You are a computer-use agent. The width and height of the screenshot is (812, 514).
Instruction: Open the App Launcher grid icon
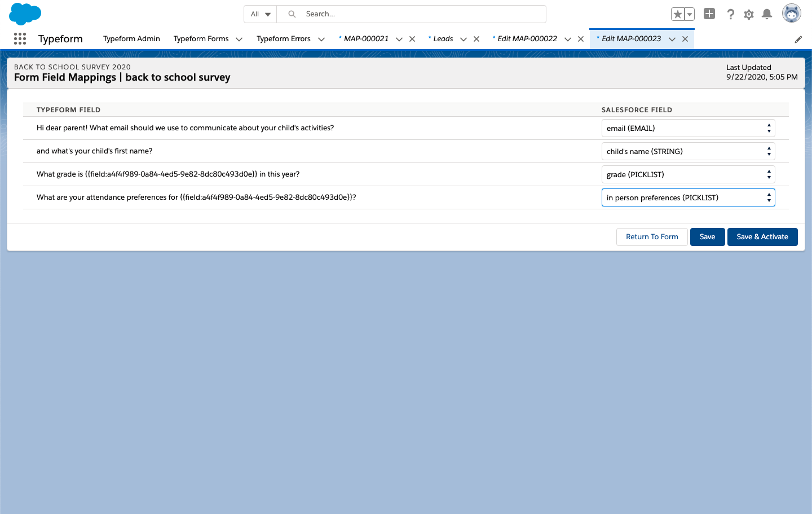tap(20, 38)
